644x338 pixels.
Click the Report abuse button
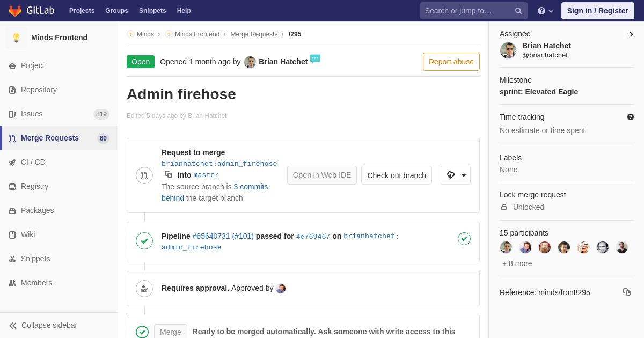point(451,62)
